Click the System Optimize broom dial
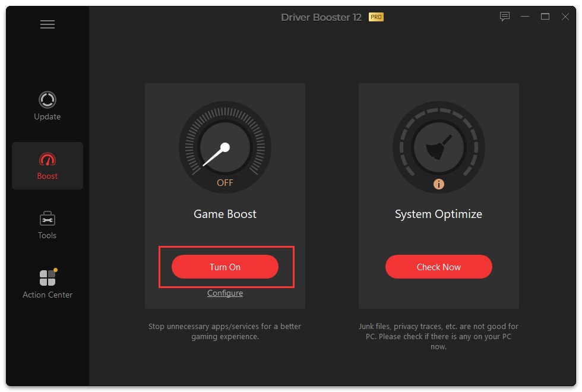Viewport: 582px width, 392px height. (438, 147)
